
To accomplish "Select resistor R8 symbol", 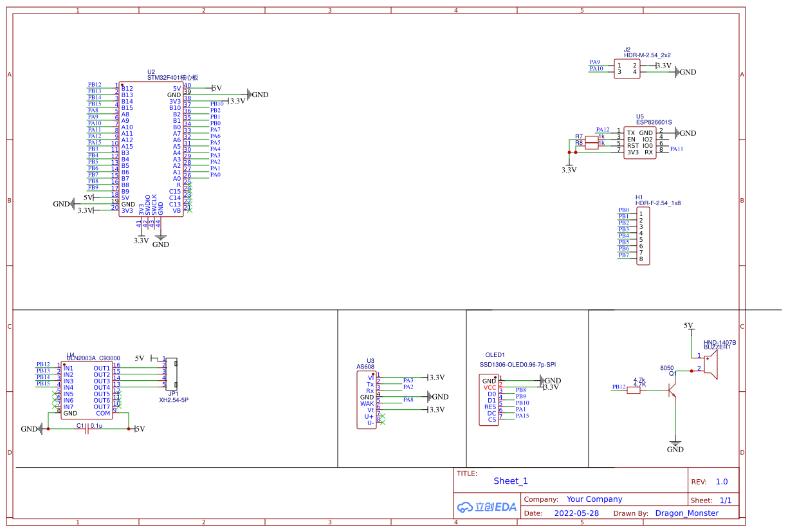I will (x=591, y=145).
